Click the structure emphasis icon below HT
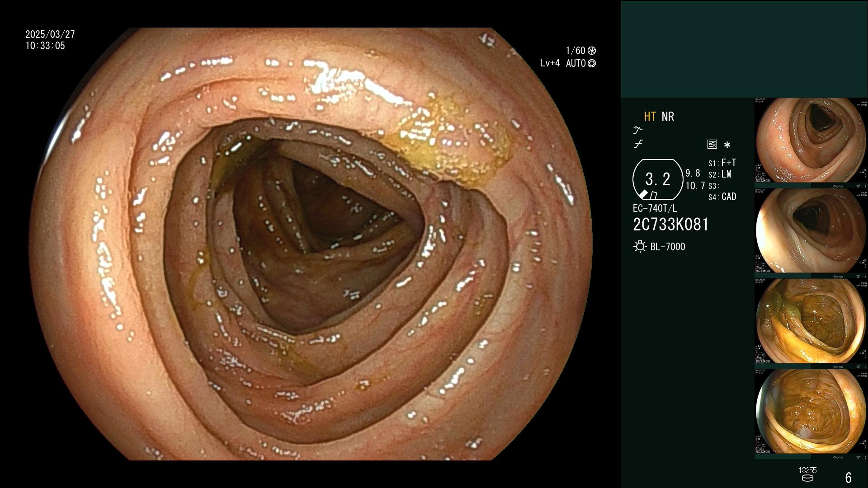The height and width of the screenshot is (488, 868). point(638,130)
